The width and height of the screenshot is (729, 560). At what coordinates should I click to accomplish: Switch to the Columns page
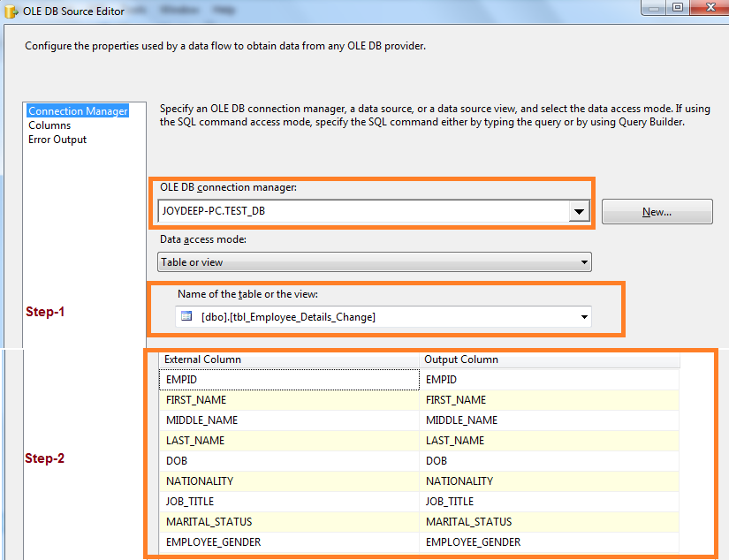click(x=49, y=125)
